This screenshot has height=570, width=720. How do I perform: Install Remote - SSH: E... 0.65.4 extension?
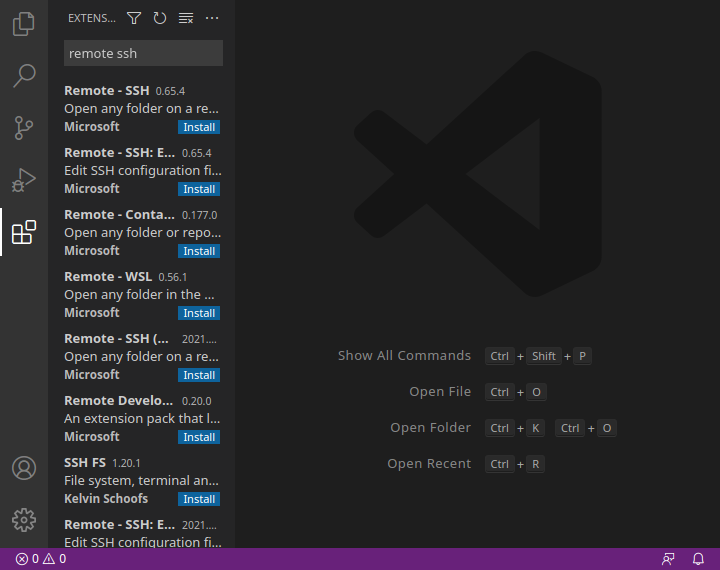[x=199, y=189]
